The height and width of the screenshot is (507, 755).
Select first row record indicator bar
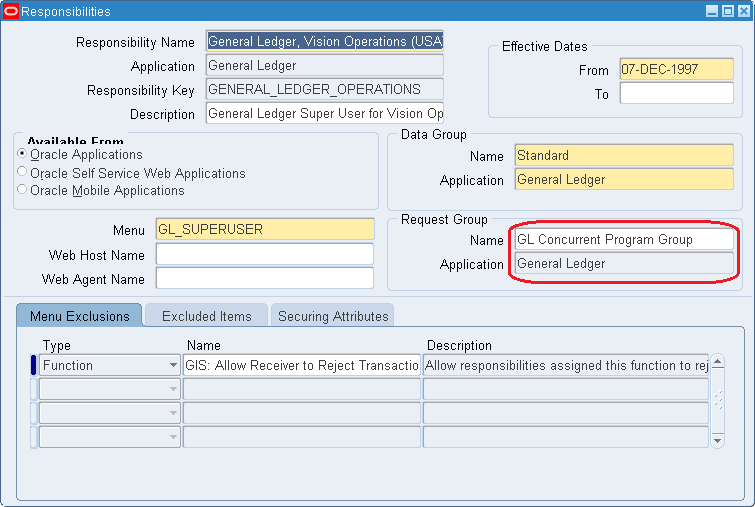(x=33, y=365)
